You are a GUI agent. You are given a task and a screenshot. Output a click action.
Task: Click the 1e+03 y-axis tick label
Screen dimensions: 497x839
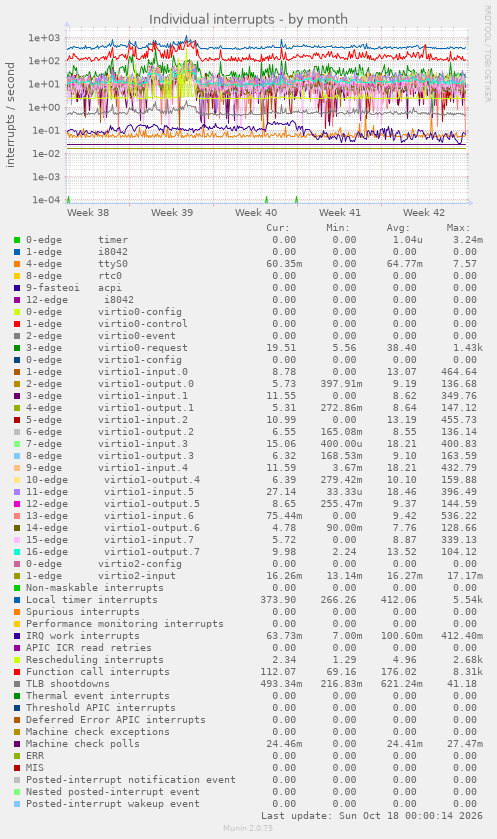pyautogui.click(x=45, y=37)
